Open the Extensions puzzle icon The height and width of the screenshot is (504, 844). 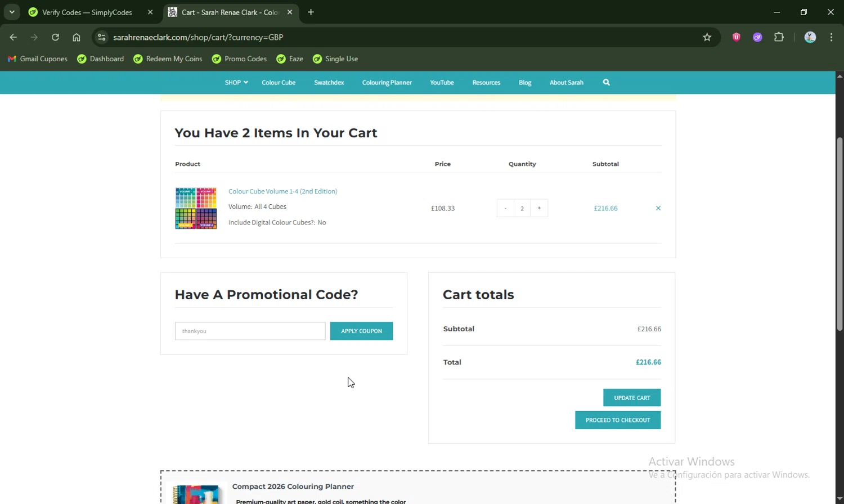[779, 37]
